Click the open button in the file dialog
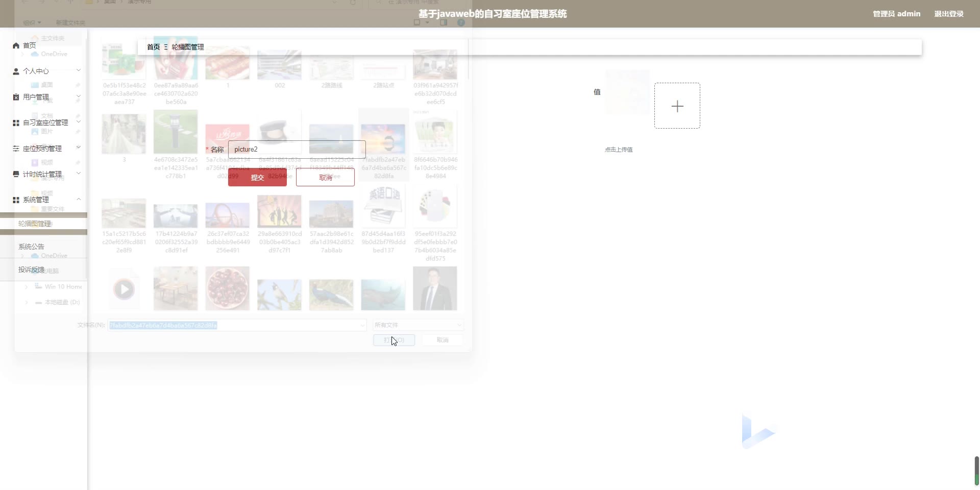The height and width of the screenshot is (490, 980). tap(394, 340)
